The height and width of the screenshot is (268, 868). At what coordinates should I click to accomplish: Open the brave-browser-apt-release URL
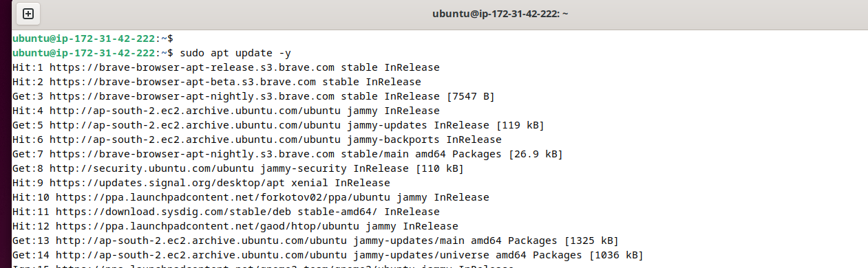pos(191,67)
